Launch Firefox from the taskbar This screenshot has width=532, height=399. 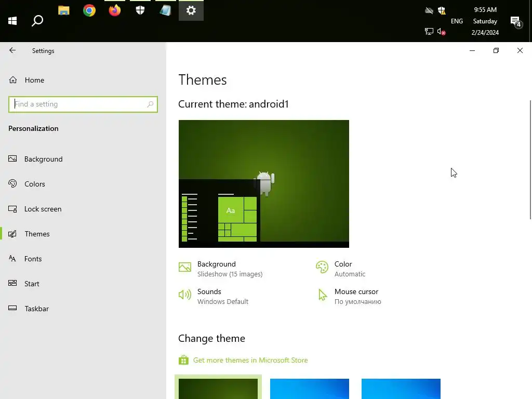point(115,10)
